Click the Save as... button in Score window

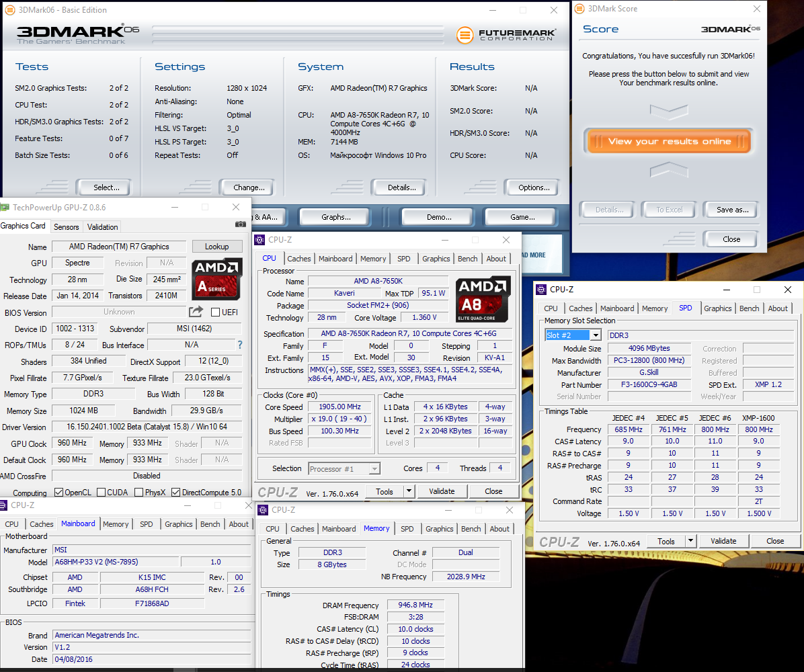point(732,210)
